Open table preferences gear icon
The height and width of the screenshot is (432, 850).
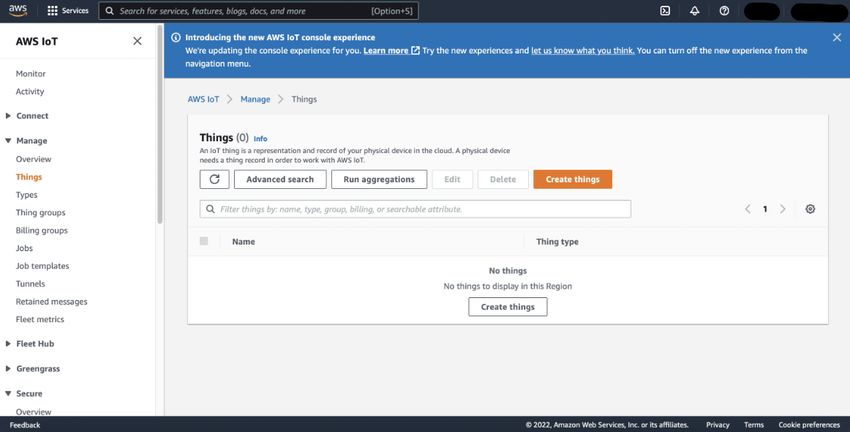tap(810, 209)
